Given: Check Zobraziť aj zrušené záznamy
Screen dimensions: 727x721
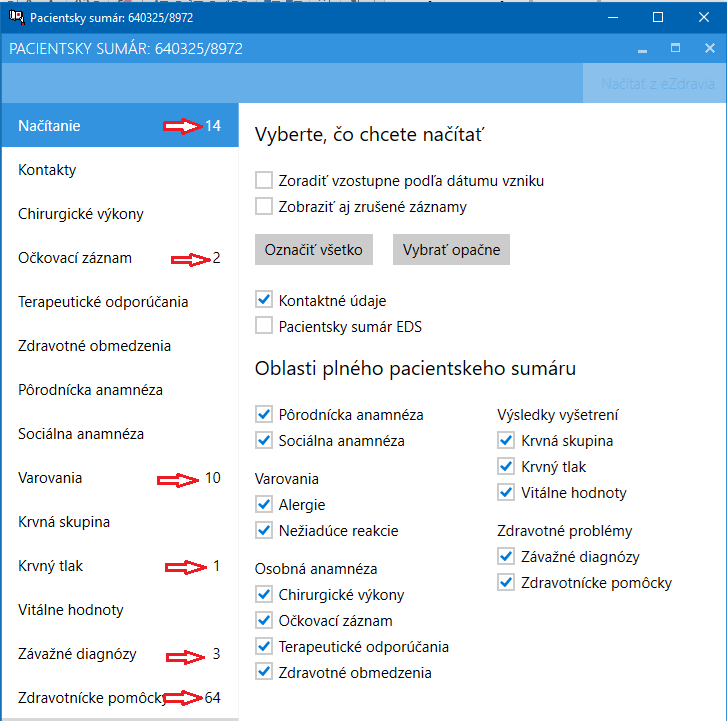Looking at the screenshot, I should 264,206.
